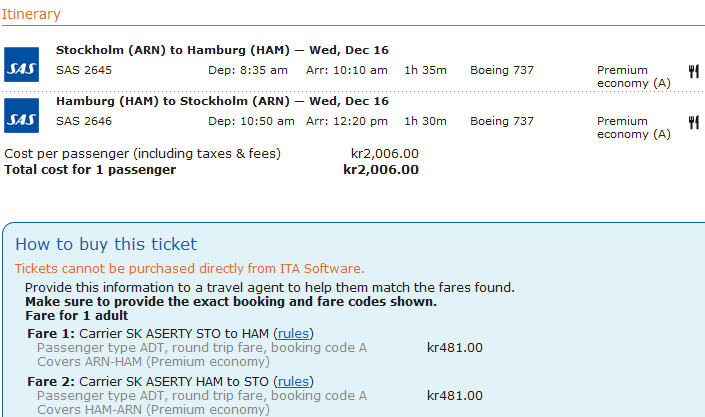Click meal icon on Stockholm to Hamburg flight

pos(693,71)
